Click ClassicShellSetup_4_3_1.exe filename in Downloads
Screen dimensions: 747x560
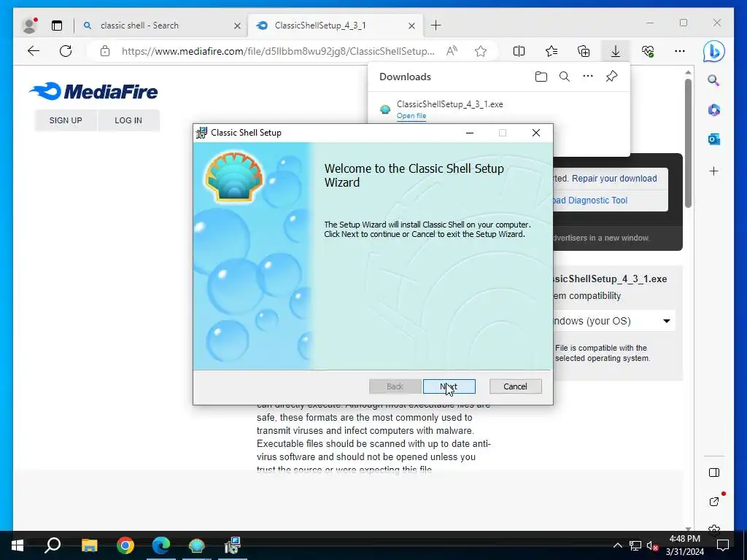point(449,104)
